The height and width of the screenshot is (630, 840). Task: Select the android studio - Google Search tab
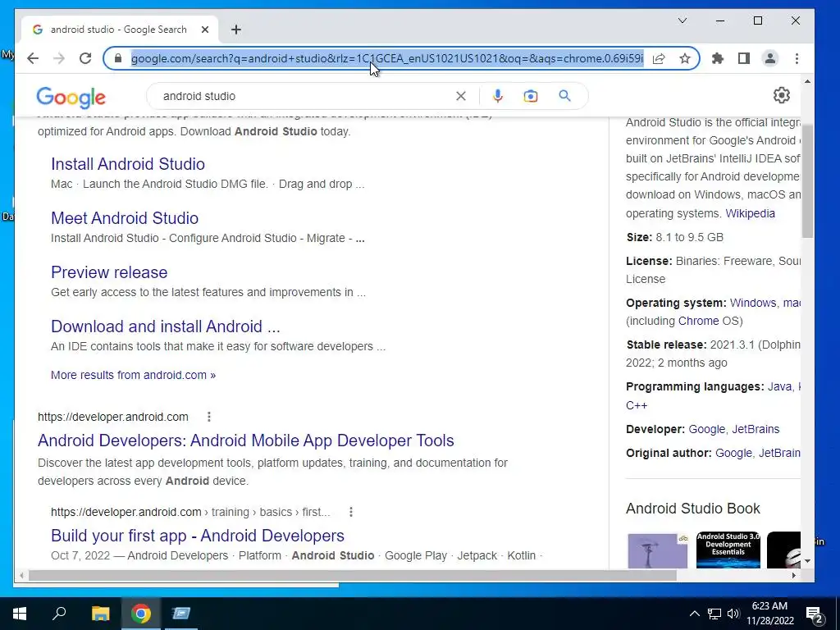click(x=118, y=30)
